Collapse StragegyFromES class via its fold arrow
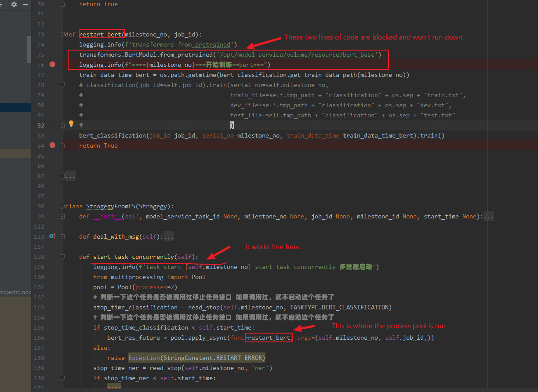 pos(62,206)
